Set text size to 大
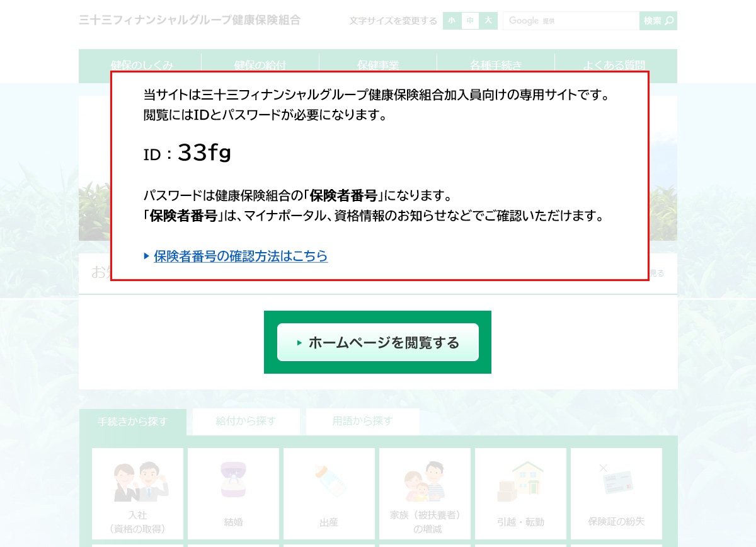 point(488,21)
